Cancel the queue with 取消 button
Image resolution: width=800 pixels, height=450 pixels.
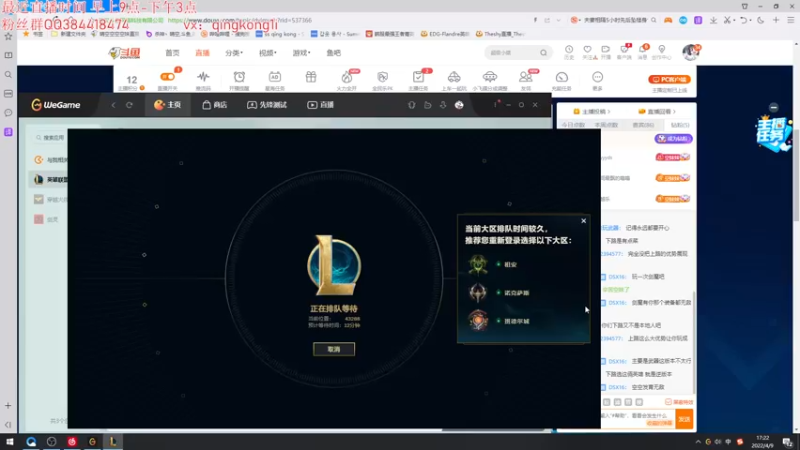334,349
